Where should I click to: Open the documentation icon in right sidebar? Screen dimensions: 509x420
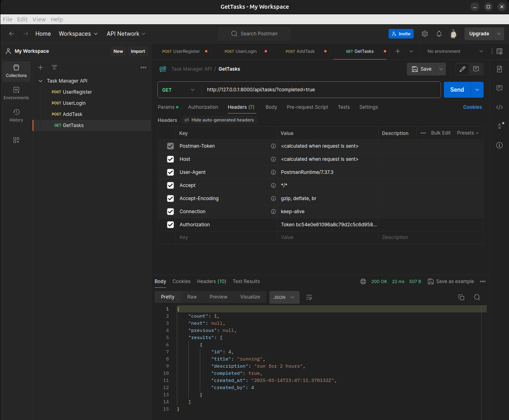click(499, 69)
